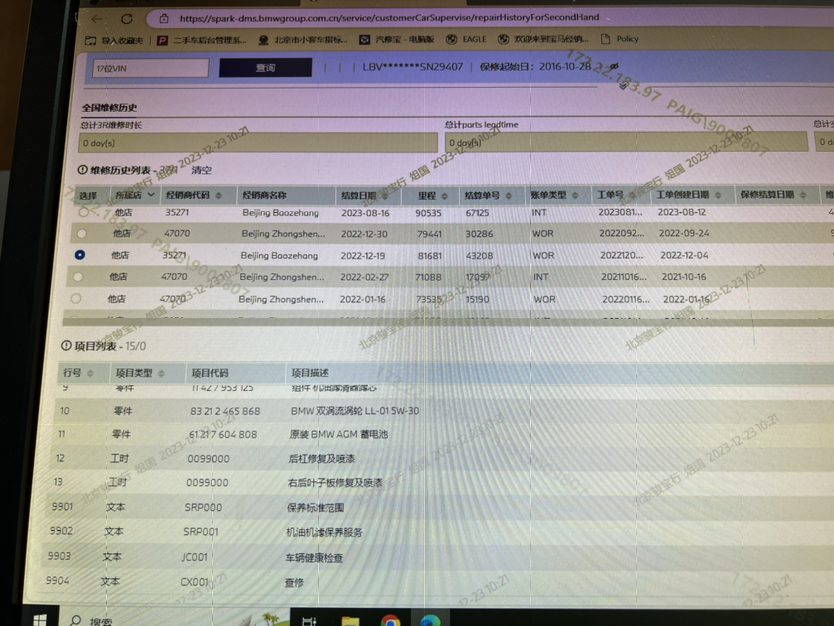Click the work order date 2022-01-16
The width and height of the screenshot is (834, 626).
coord(687,299)
